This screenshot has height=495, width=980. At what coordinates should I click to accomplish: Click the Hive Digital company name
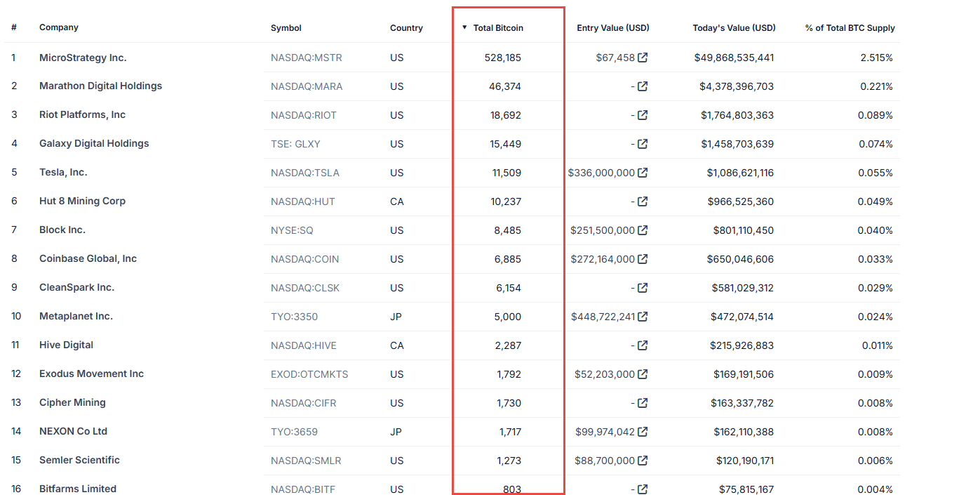click(66, 345)
